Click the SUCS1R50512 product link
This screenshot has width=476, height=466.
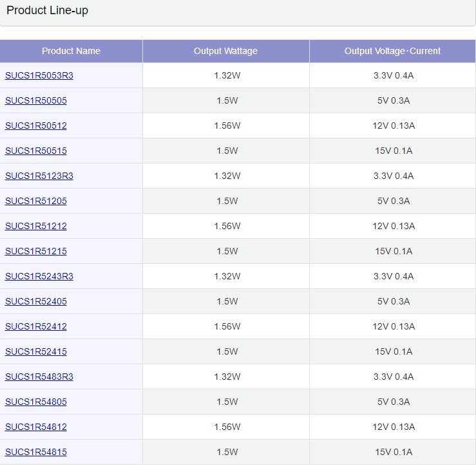(35, 126)
